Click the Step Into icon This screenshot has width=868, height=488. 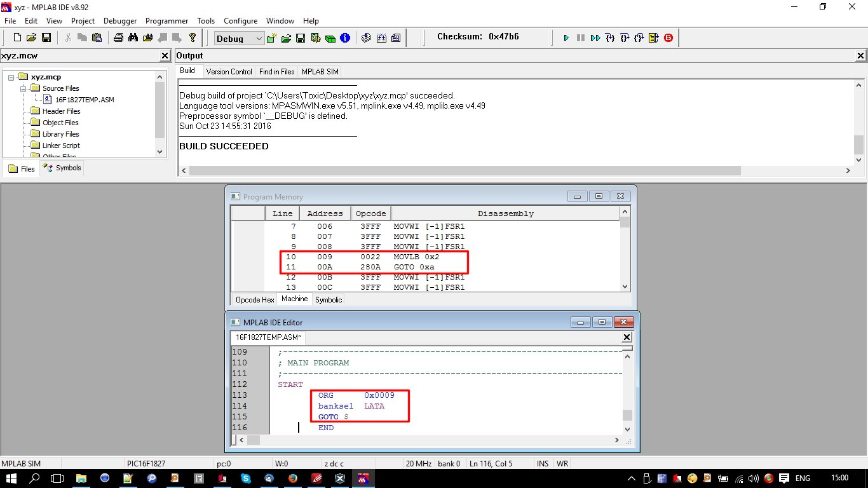tap(610, 38)
